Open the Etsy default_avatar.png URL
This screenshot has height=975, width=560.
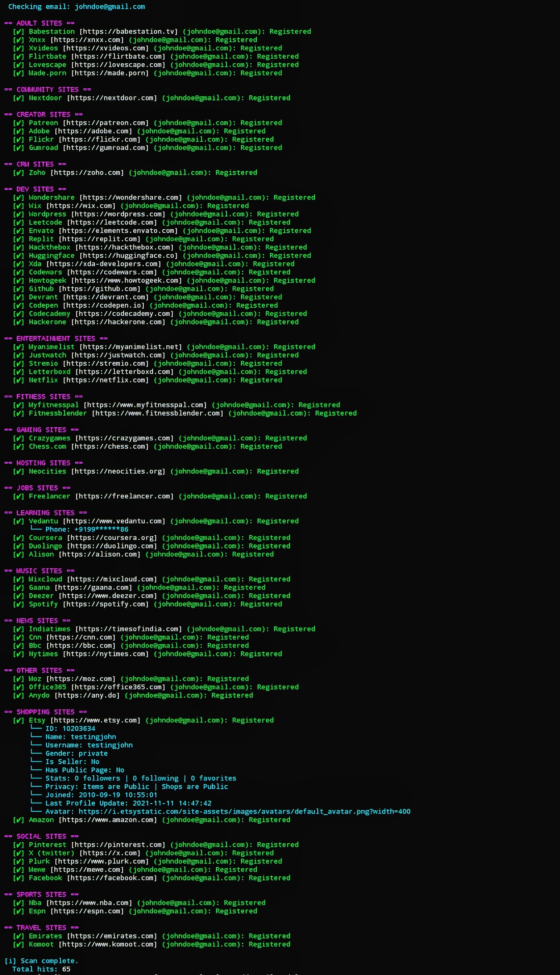click(x=244, y=811)
